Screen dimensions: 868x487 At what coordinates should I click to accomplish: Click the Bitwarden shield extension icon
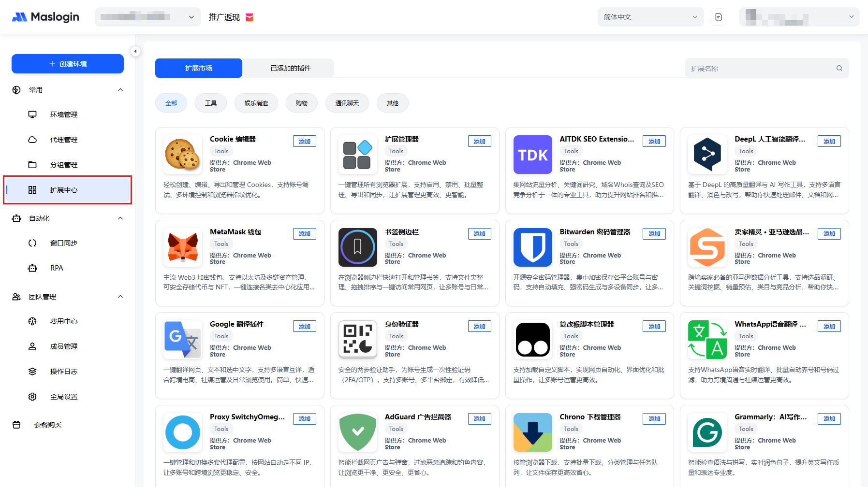click(x=532, y=247)
